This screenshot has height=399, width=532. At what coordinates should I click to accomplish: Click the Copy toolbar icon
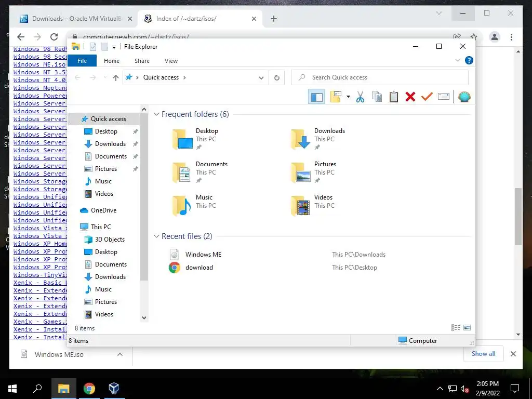pyautogui.click(x=377, y=97)
